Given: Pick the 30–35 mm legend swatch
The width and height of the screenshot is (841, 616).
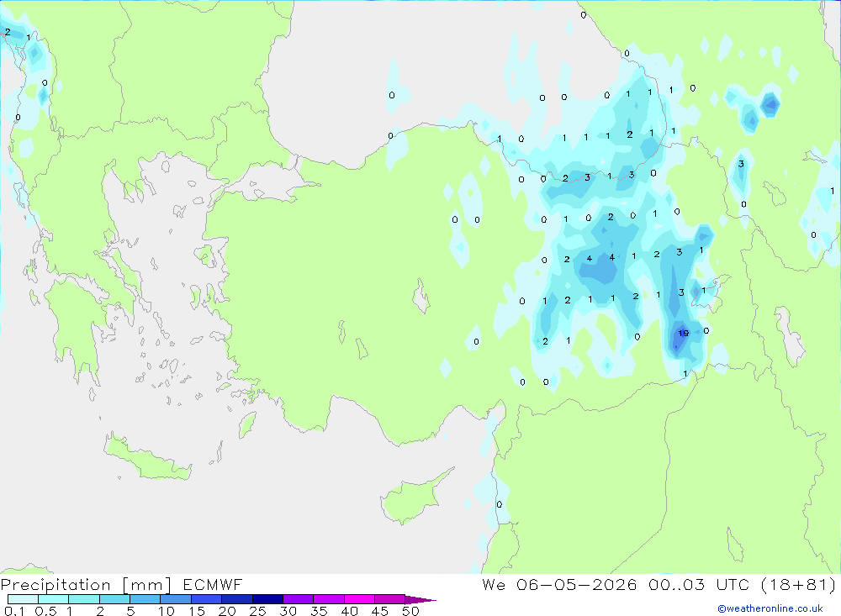Looking at the screenshot, I should (299, 599).
